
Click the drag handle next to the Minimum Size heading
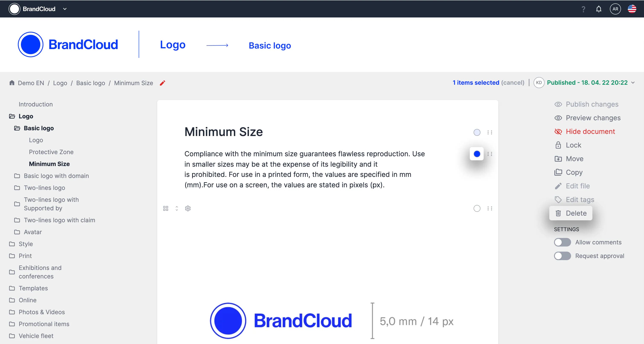click(489, 132)
